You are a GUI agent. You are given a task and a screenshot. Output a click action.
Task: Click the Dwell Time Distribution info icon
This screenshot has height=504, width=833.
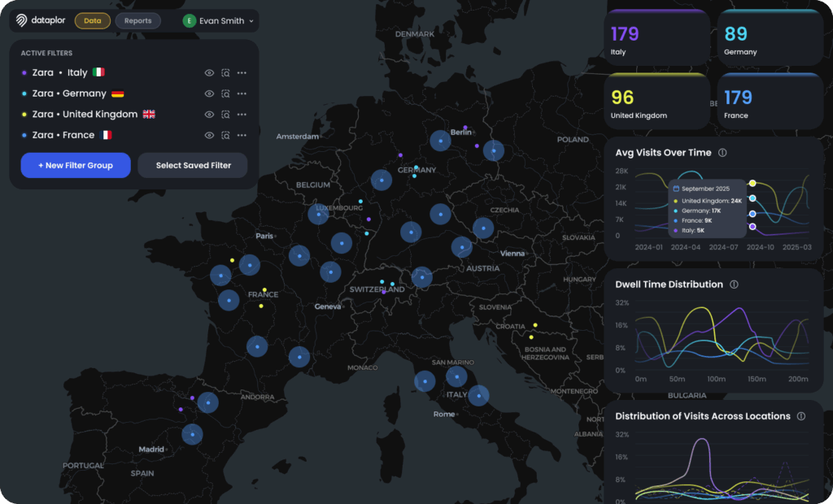[x=734, y=285]
